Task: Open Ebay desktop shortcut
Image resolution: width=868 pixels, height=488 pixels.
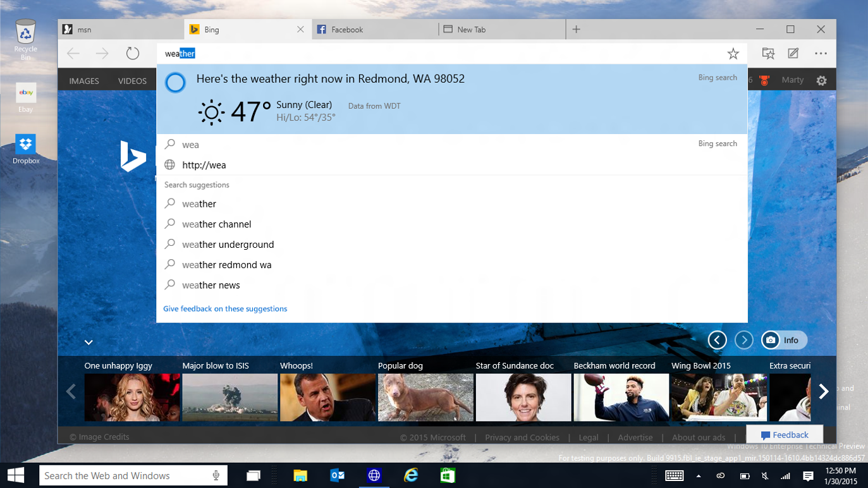Action: 26,98
